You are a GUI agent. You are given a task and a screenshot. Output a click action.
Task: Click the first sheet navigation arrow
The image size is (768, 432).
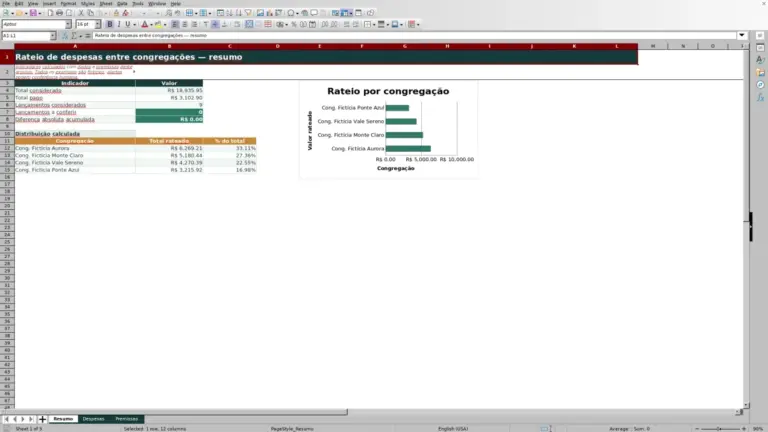[x=6, y=419]
